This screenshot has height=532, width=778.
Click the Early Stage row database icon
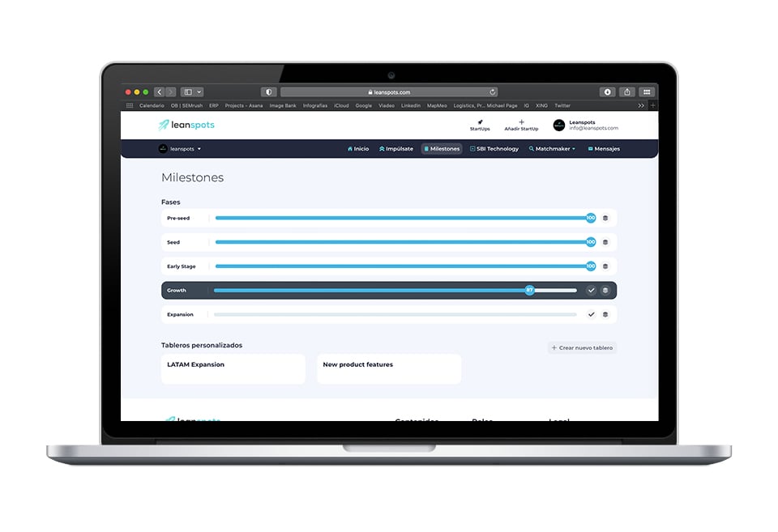click(605, 266)
